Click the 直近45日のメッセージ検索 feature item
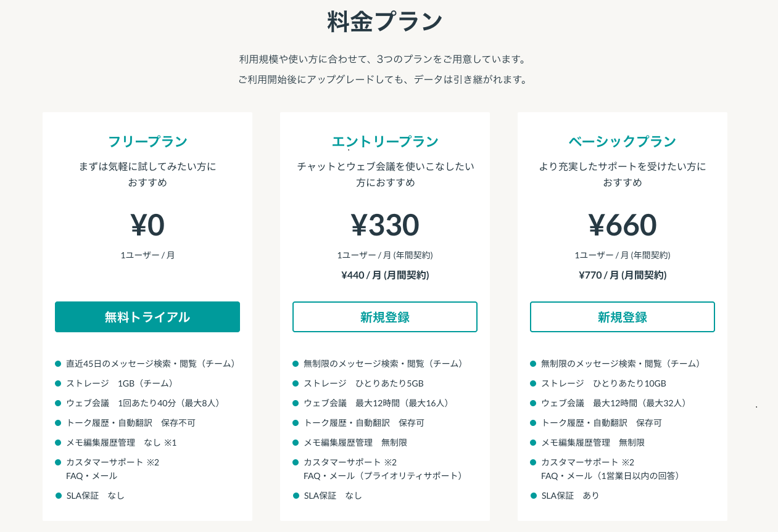 point(151,364)
